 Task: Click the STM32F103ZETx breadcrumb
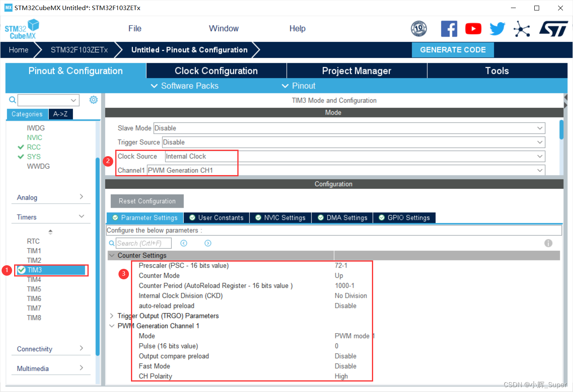(x=79, y=50)
